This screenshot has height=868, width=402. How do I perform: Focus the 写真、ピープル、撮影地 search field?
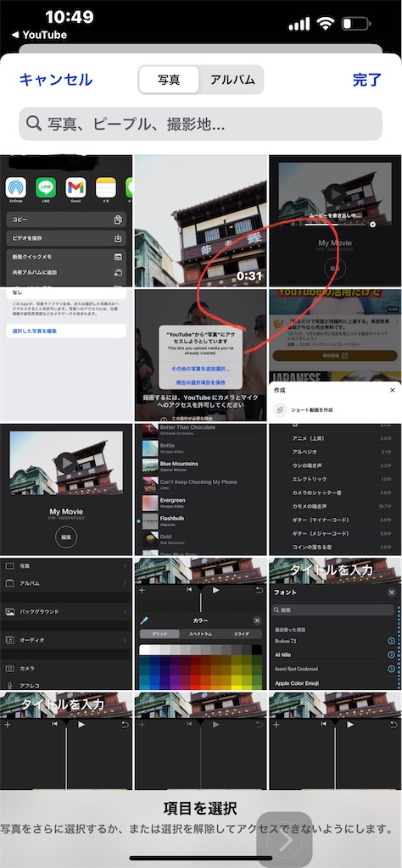pos(200,124)
